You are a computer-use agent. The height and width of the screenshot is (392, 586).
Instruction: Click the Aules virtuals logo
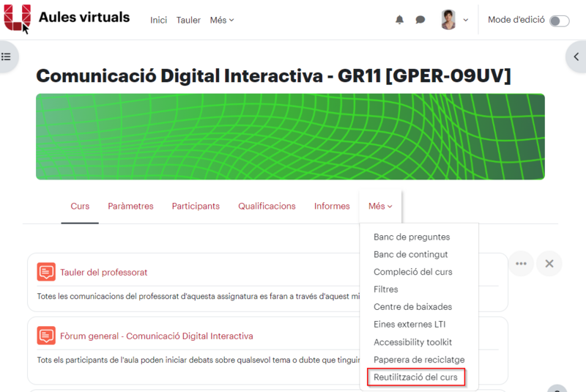point(17,18)
